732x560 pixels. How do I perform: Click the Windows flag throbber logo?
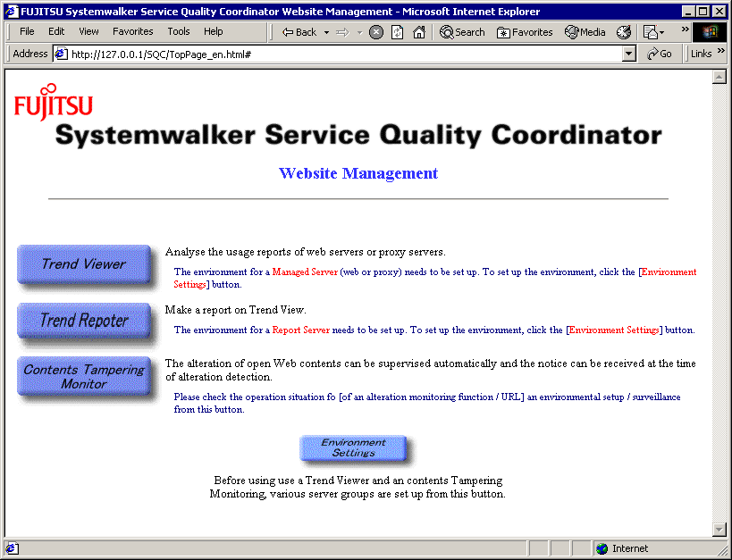click(x=709, y=32)
